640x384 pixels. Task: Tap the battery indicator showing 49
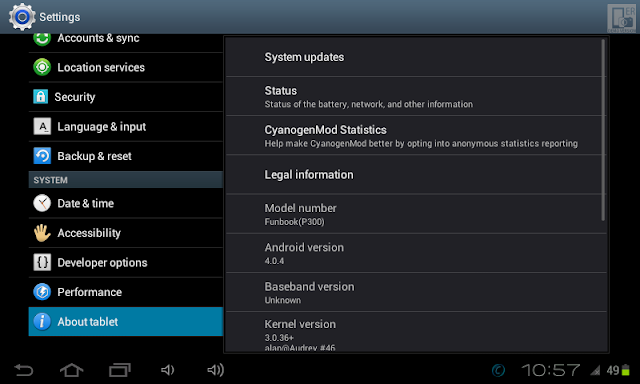[x=618, y=371]
